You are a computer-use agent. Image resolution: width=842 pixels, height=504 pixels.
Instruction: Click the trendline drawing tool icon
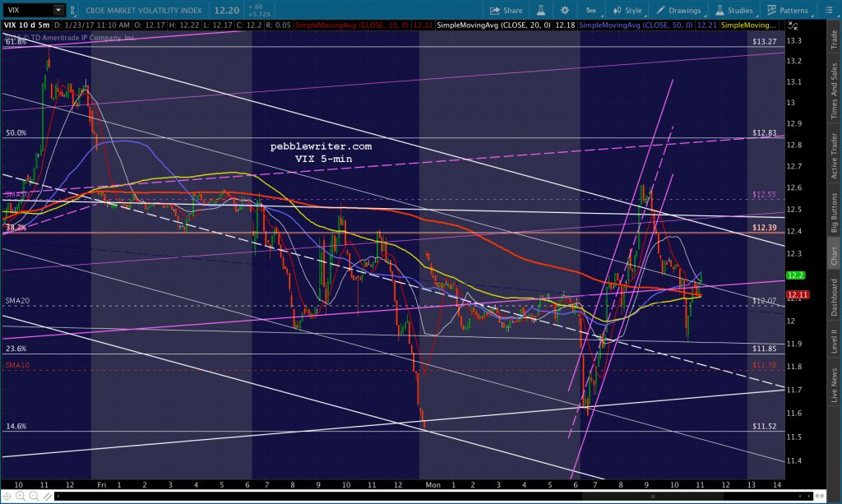click(x=47, y=497)
